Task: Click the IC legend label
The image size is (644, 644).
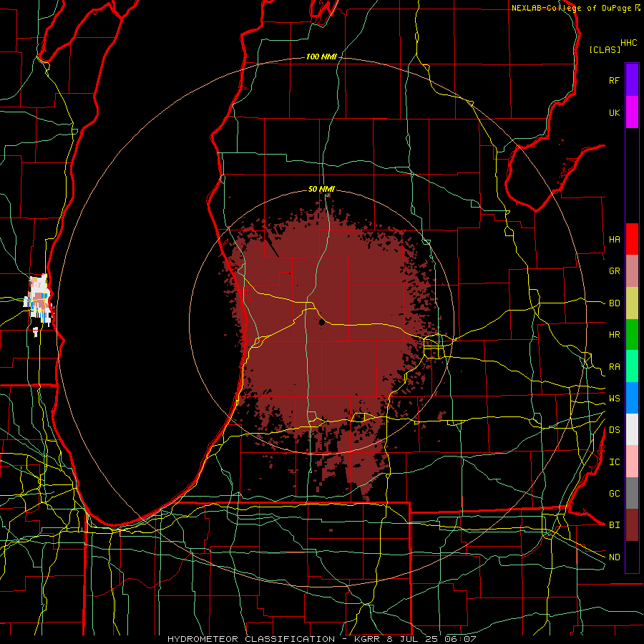Action: pos(614,462)
